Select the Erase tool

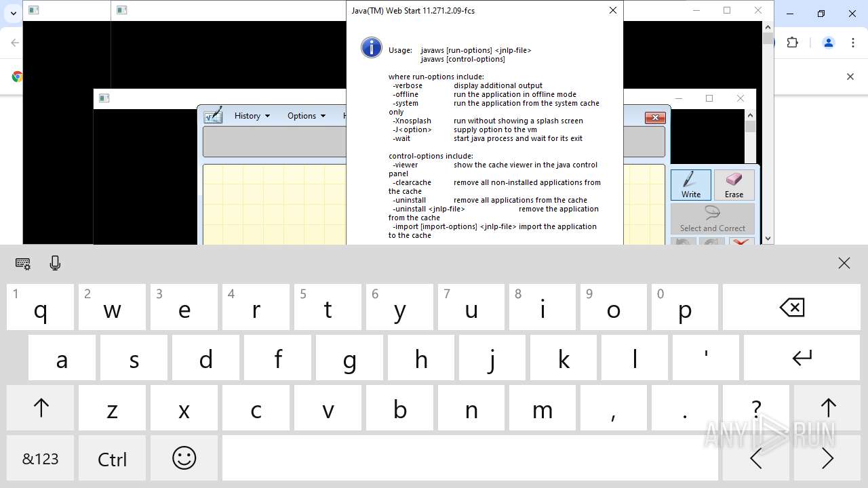click(x=734, y=184)
